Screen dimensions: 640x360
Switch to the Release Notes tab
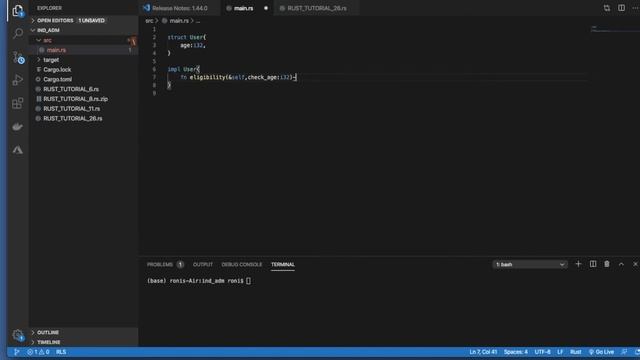click(180, 8)
